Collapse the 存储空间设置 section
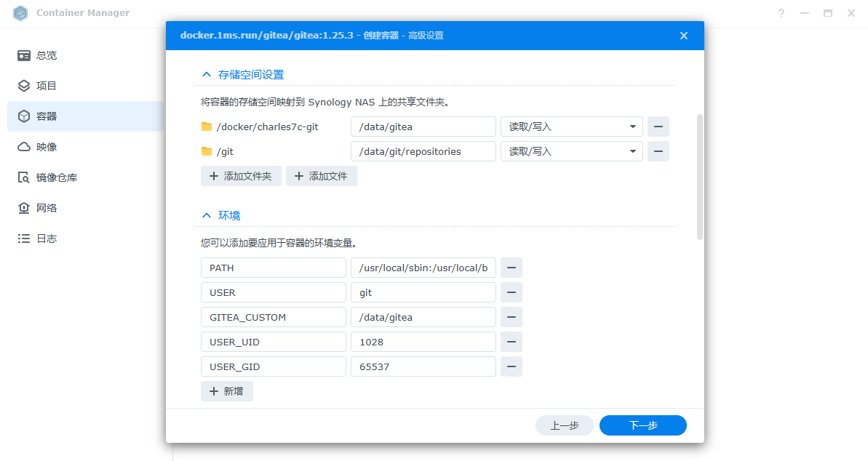The image size is (868, 461). click(206, 74)
